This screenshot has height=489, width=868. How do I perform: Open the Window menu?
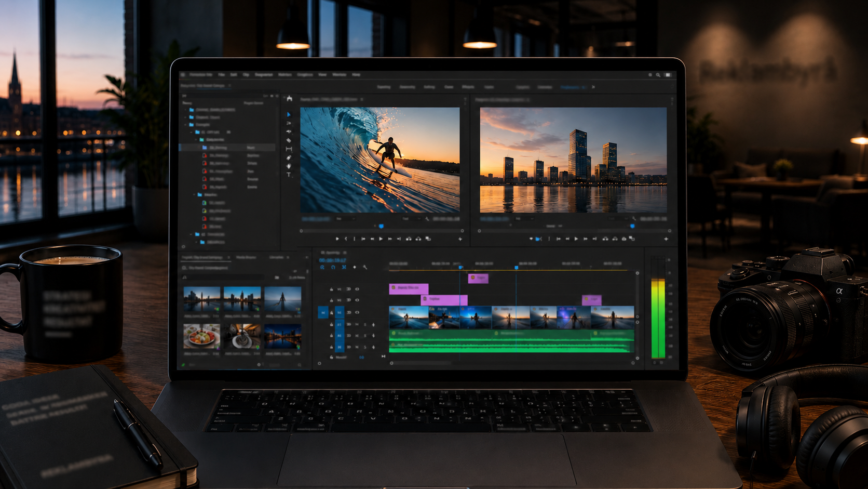(339, 75)
